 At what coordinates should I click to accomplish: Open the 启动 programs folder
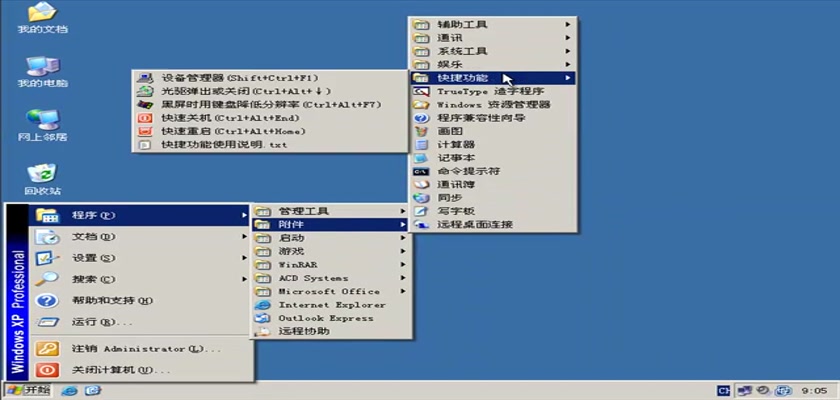pos(330,238)
